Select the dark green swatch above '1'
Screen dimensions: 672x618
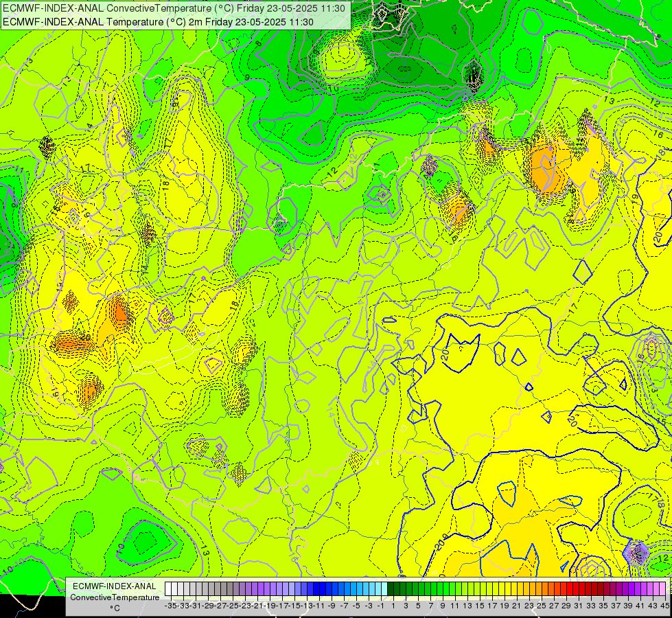(x=391, y=589)
